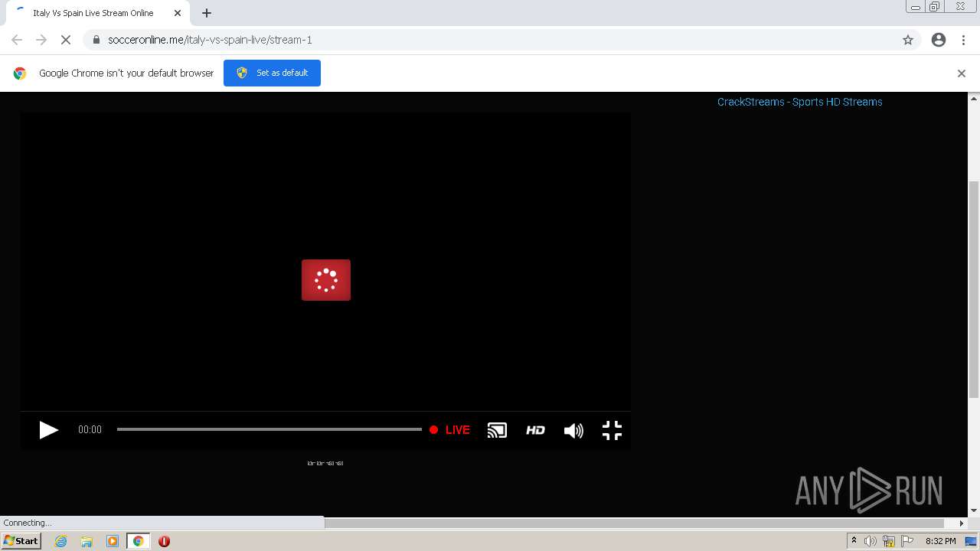Switch to the Chrome taskbar button
980x551 pixels.
pyautogui.click(x=138, y=541)
